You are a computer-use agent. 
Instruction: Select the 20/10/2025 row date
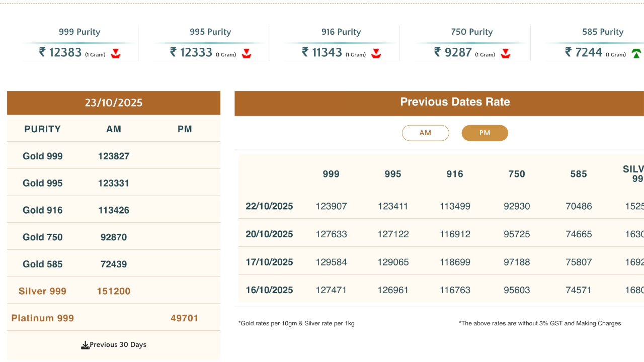[269, 234]
